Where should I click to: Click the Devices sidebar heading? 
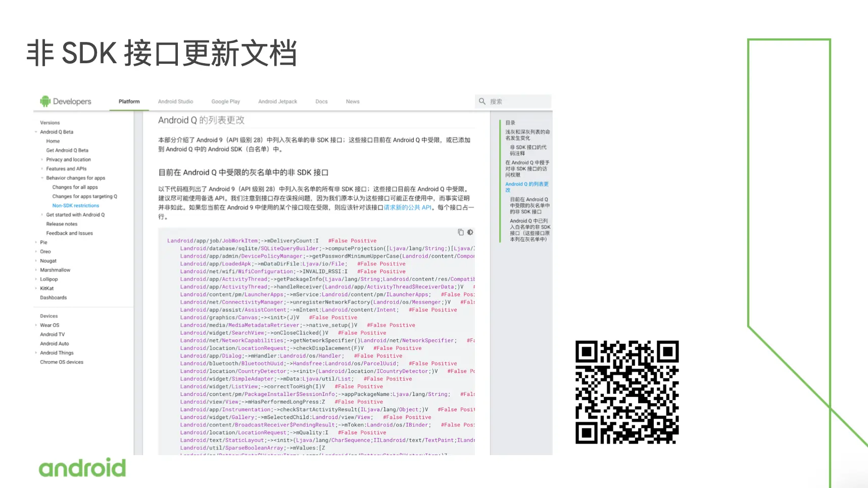[49, 316]
